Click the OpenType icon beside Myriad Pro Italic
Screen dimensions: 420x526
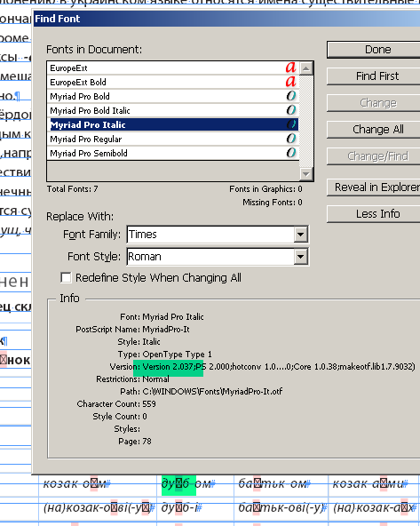[x=291, y=124]
